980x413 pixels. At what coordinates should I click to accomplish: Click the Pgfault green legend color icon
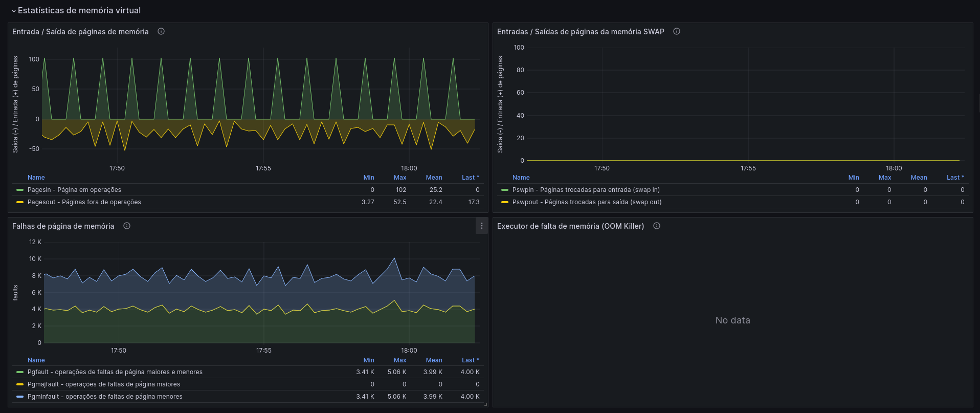(x=20, y=372)
